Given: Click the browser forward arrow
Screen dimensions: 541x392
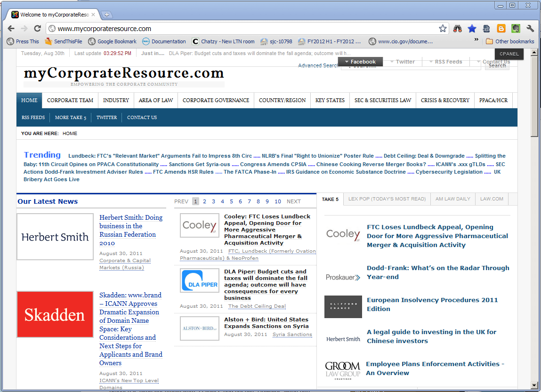Looking at the screenshot, I should 24,29.
